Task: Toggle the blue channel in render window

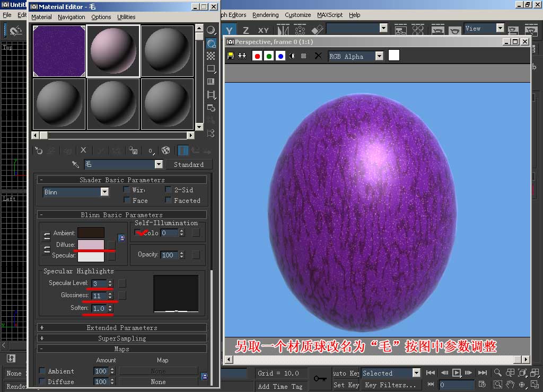Action: [x=281, y=56]
